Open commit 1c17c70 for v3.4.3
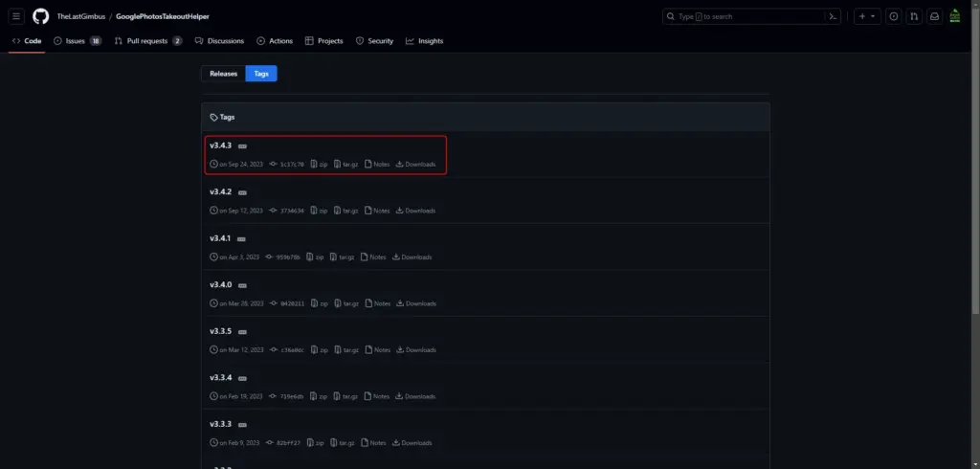This screenshot has width=980, height=469. (287, 165)
